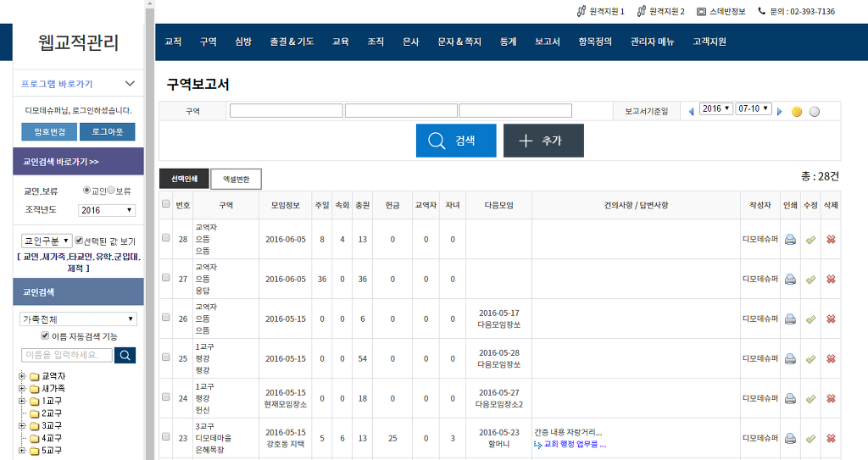This screenshot has height=460, width=868.
Task: Open the 관리자 메뉴 menu
Action: click(x=652, y=42)
